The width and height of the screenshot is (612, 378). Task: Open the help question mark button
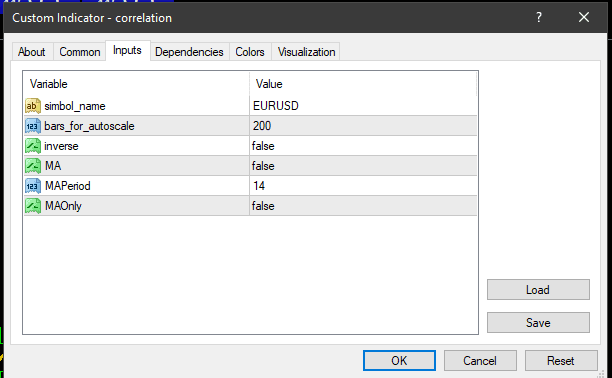pyautogui.click(x=539, y=17)
